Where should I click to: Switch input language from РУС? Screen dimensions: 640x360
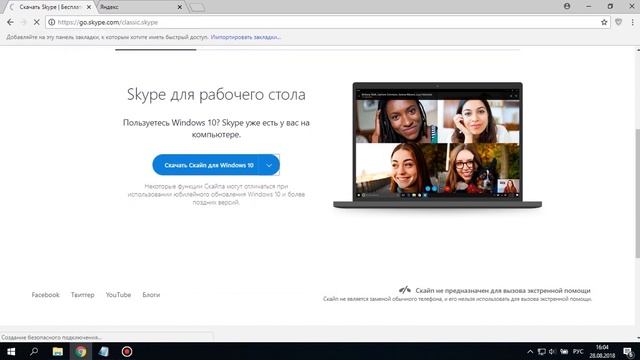pyautogui.click(x=578, y=351)
